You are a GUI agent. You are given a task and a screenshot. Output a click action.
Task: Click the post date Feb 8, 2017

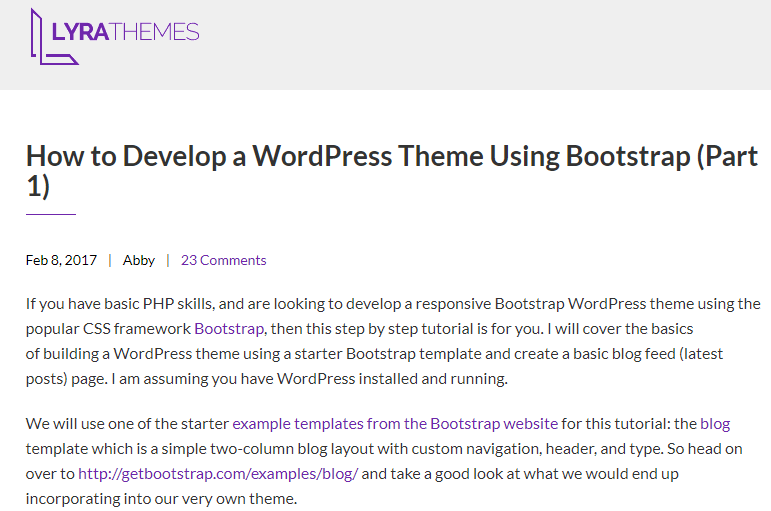61,260
